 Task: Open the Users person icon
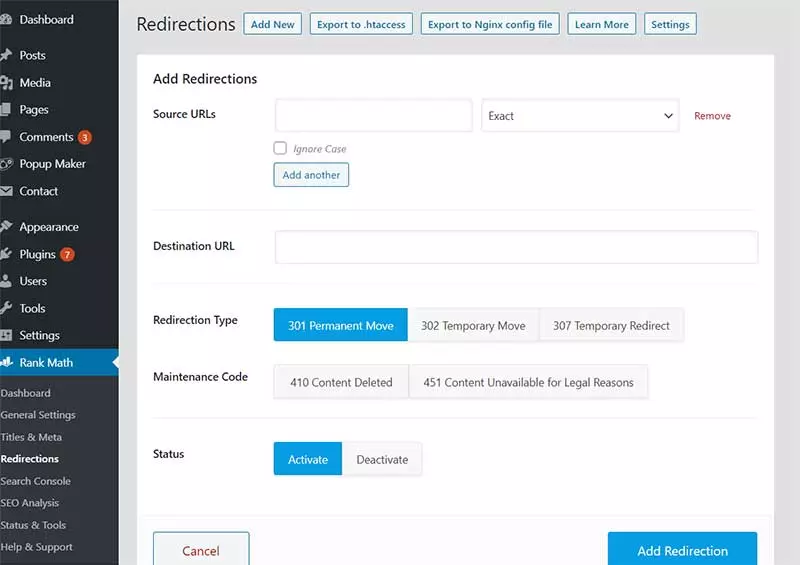pos(6,281)
